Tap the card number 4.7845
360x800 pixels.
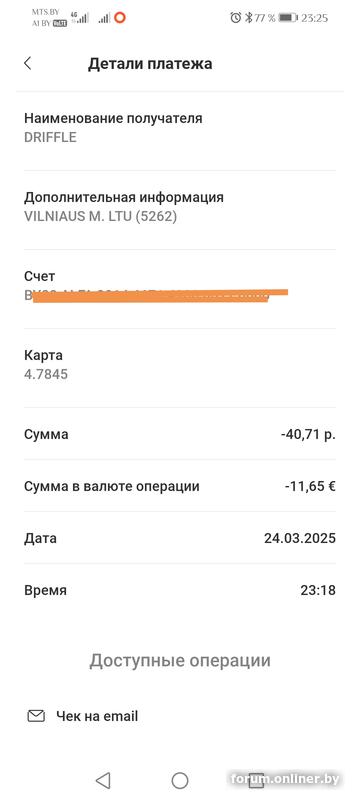(46, 374)
